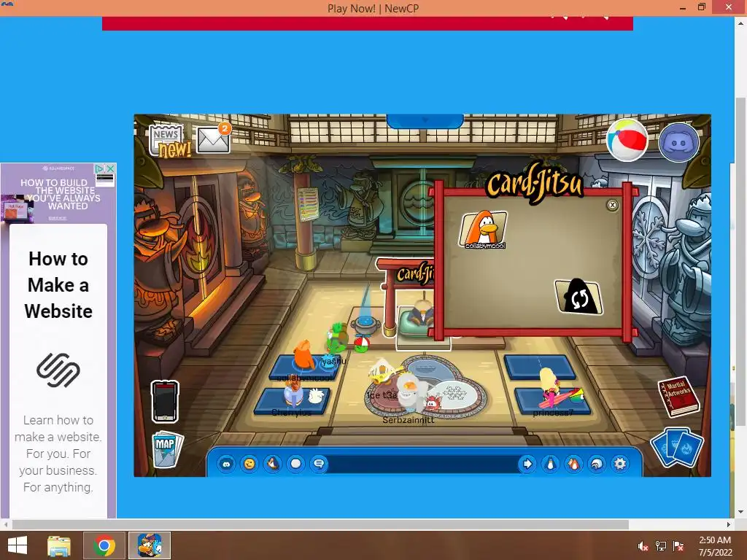Open my penguin player card
The width and height of the screenshot is (747, 560).
pos(550,464)
